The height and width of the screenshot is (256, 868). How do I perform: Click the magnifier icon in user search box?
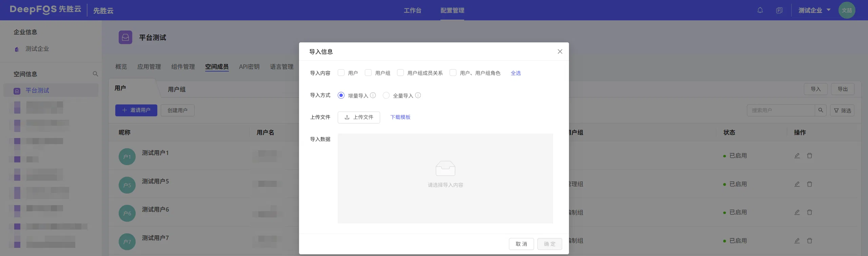pos(821,110)
